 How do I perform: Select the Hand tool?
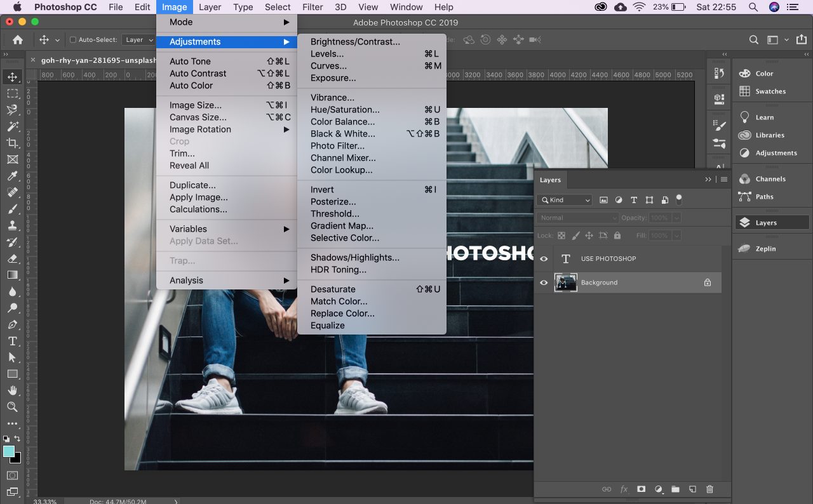12,390
